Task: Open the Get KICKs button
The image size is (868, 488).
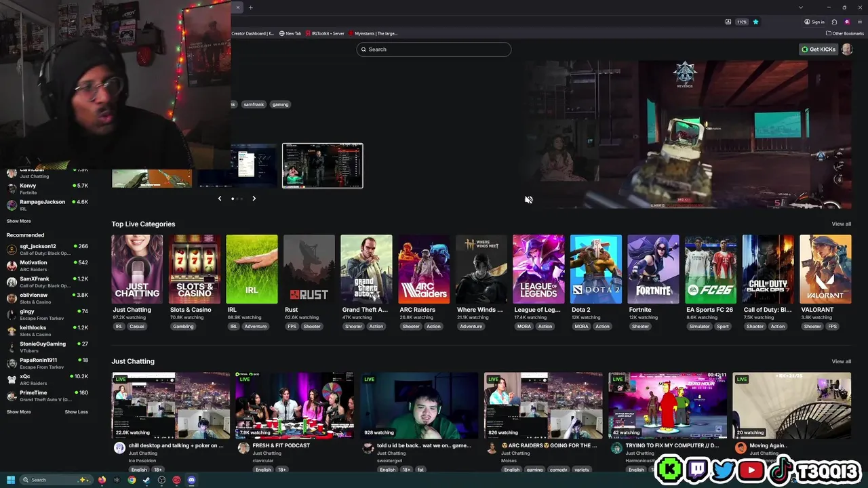Action: pos(818,49)
